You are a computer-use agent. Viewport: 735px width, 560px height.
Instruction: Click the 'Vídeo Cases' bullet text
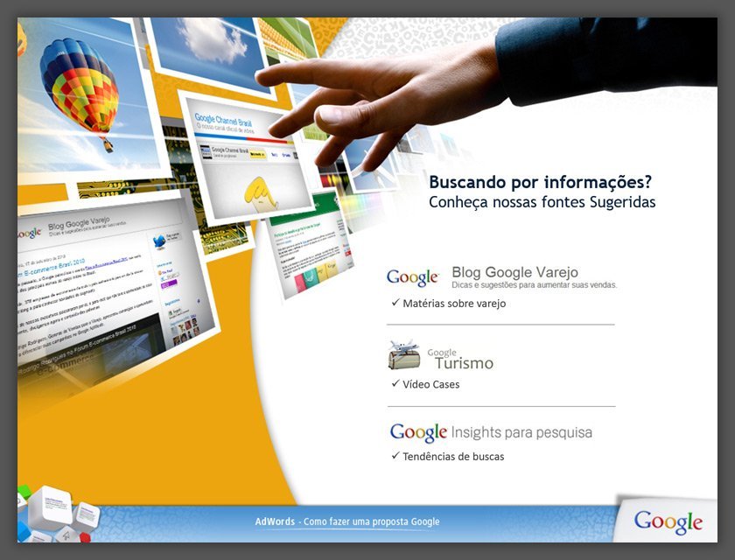click(430, 384)
